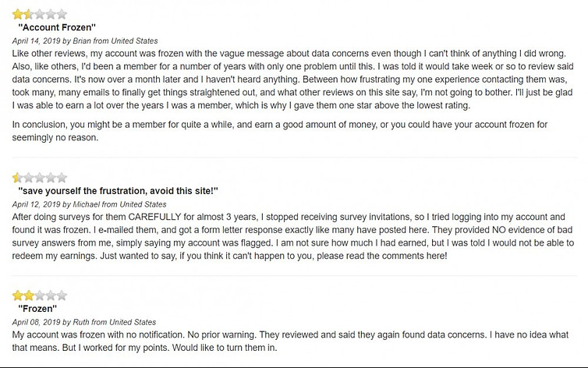Image resolution: width=588 pixels, height=368 pixels.
Task: Click Ruth's review text about frozen account
Action: 290,341
